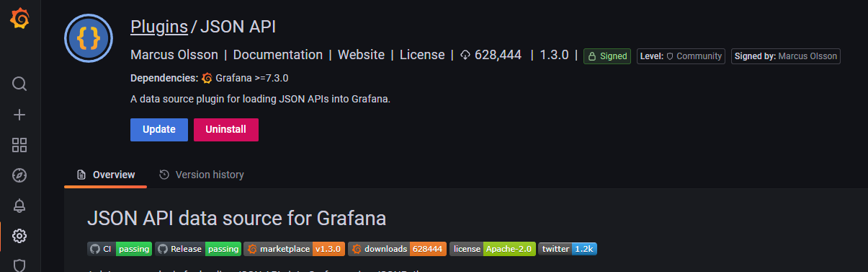
Task: Click the Level: Community badge
Action: coord(681,56)
